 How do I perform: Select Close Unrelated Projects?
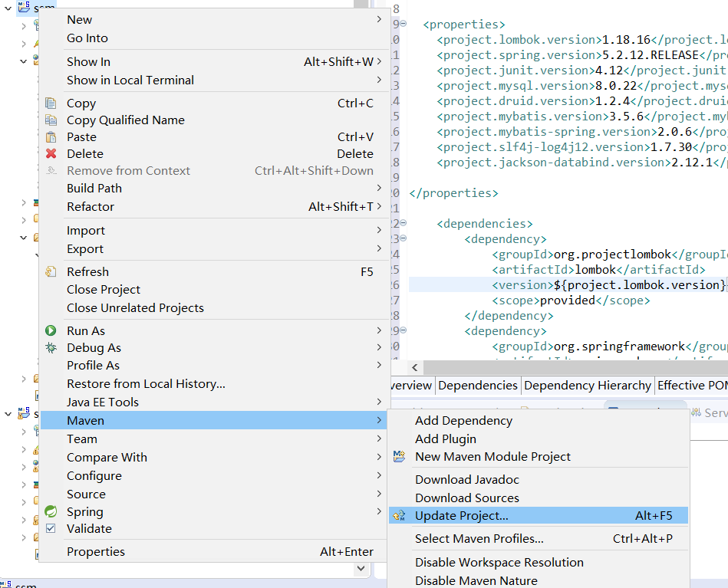coord(213,307)
